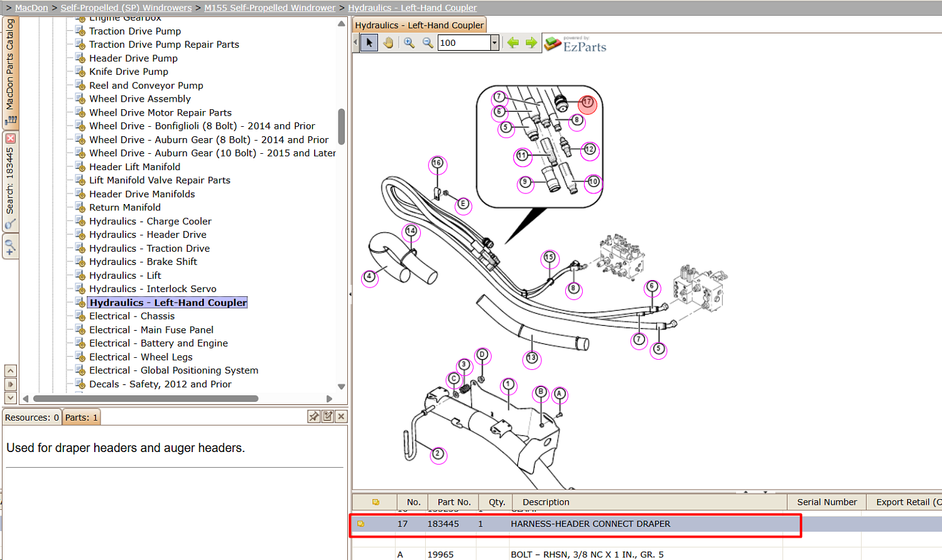Click callout 13 on the diagram

pos(532,358)
